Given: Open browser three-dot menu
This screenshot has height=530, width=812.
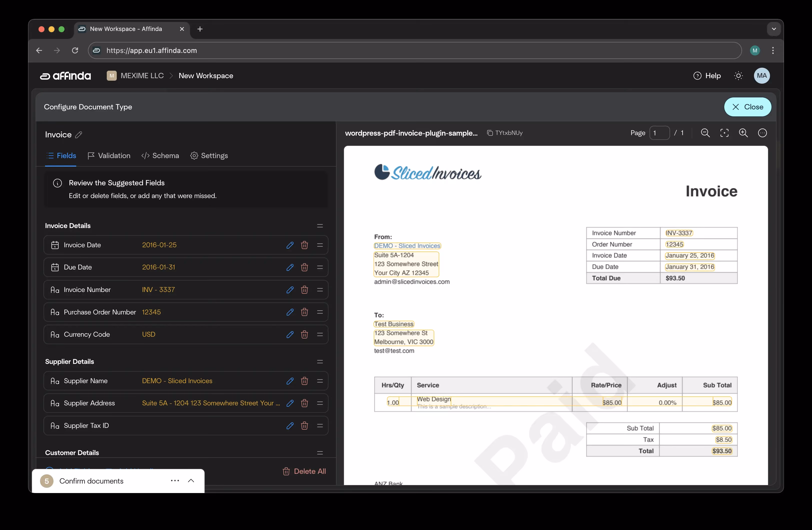Looking at the screenshot, I should pos(773,50).
